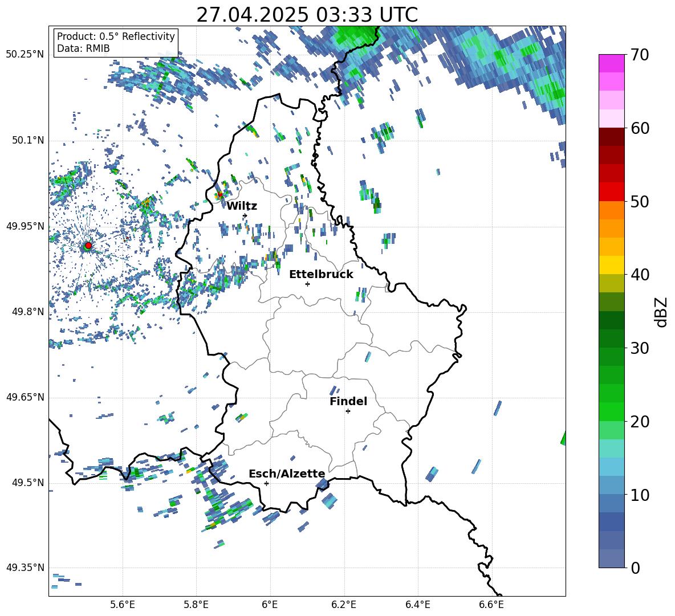Image resolution: width=675 pixels, height=616 pixels.
Task: Click the yellow colorbar swatch above 40
Action: (611, 265)
